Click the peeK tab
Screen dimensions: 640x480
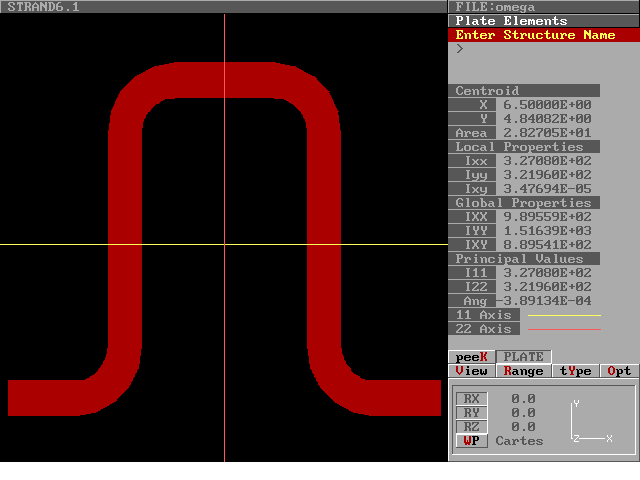(x=471, y=357)
